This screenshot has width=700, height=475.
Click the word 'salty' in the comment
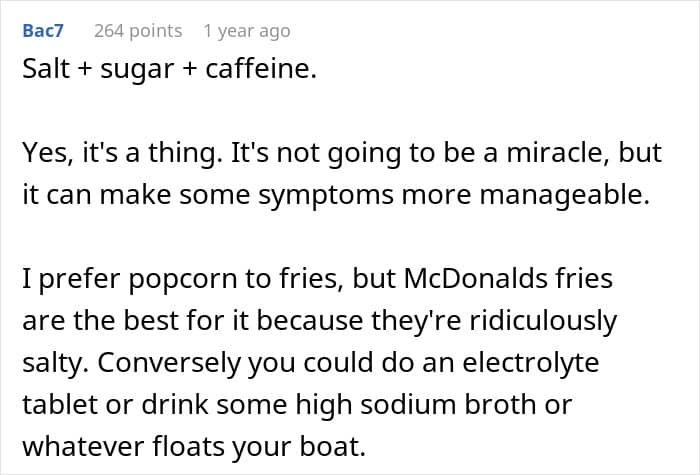(52, 363)
